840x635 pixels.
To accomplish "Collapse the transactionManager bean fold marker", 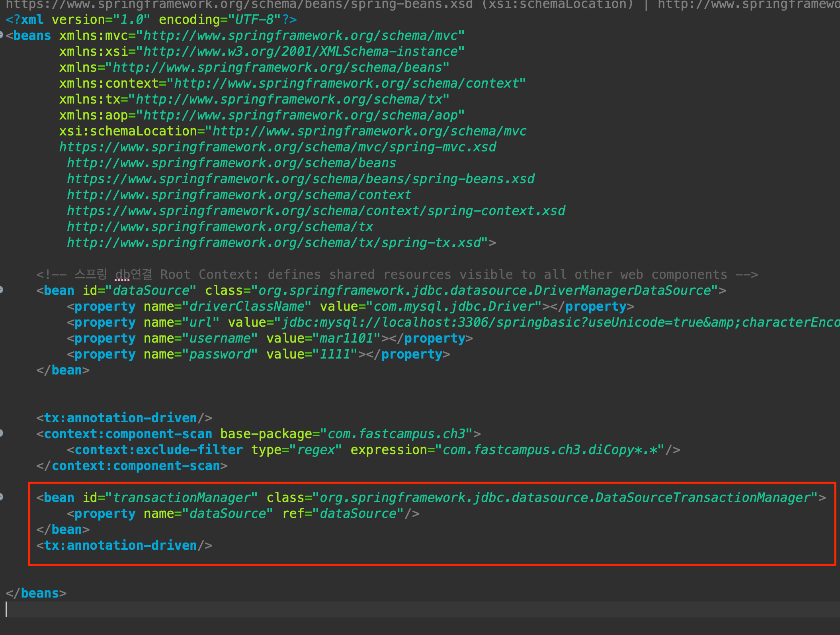I will click(1, 497).
